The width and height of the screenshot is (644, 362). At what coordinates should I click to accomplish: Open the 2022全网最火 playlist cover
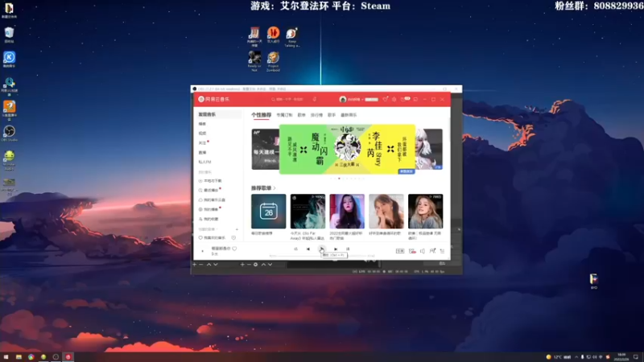click(347, 212)
